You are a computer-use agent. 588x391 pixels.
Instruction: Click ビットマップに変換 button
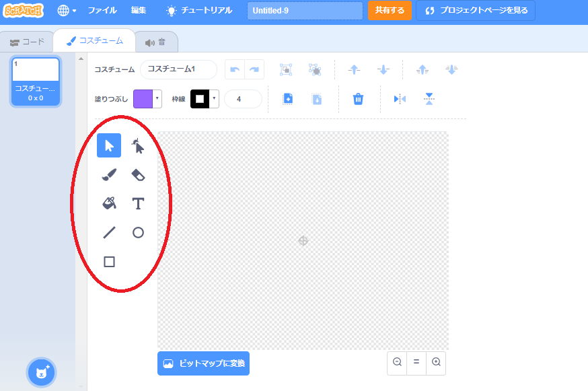pos(203,363)
